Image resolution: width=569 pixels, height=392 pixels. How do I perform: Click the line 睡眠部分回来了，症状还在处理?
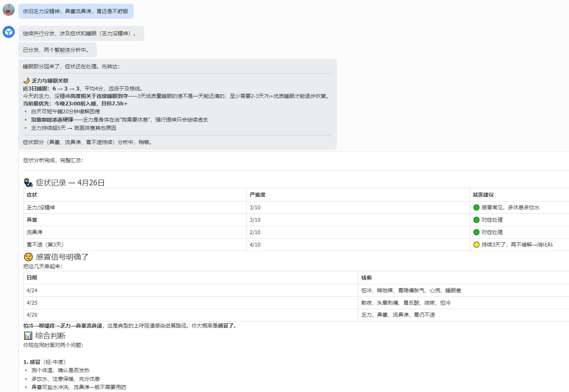[x=71, y=66]
